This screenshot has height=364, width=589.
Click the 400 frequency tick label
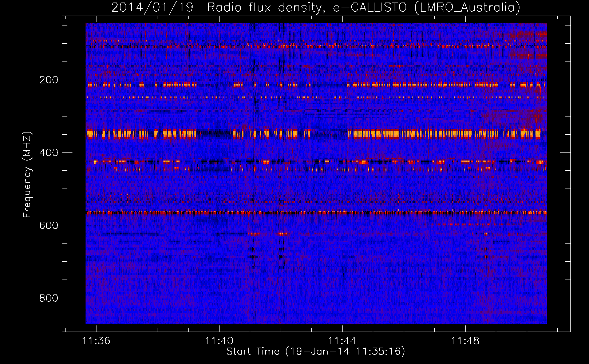(x=49, y=153)
